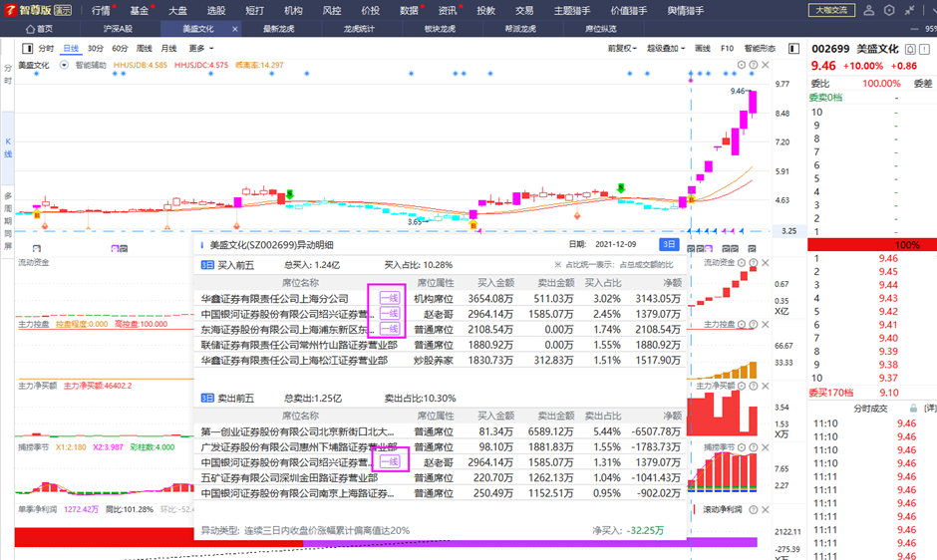Open the 主题猎手 menu
The width and height of the screenshot is (937, 560).
pyautogui.click(x=572, y=10)
